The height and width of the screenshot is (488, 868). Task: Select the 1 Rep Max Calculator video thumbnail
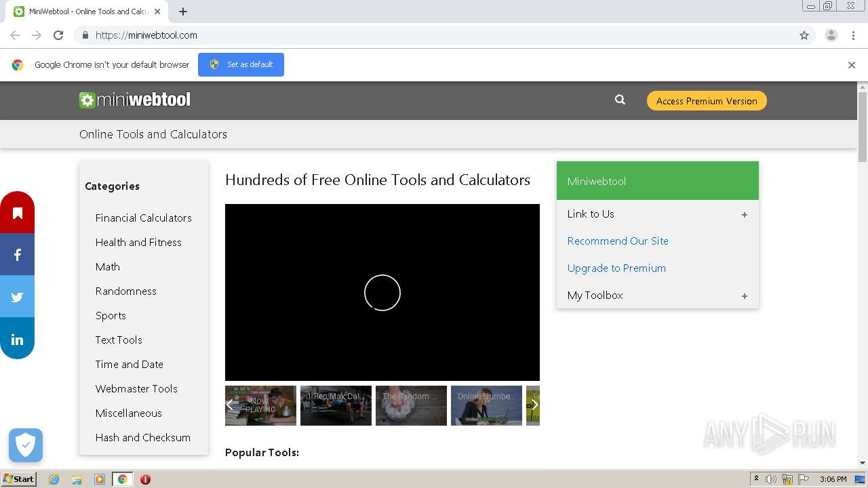pyautogui.click(x=336, y=405)
